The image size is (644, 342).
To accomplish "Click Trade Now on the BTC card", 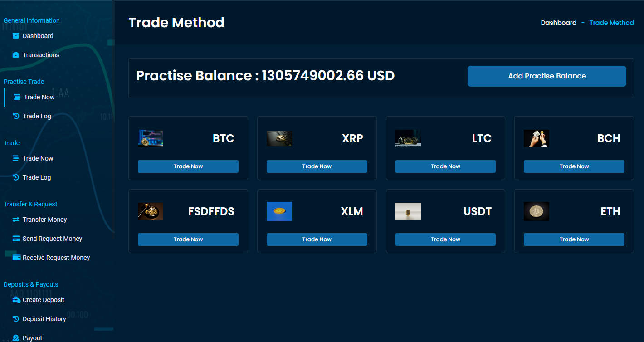I will tap(188, 166).
